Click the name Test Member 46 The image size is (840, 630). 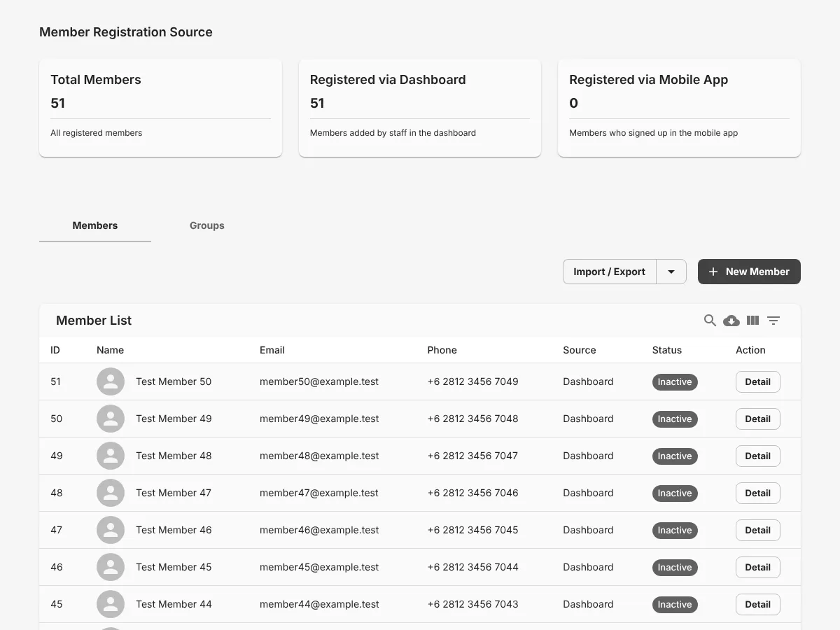tap(174, 530)
